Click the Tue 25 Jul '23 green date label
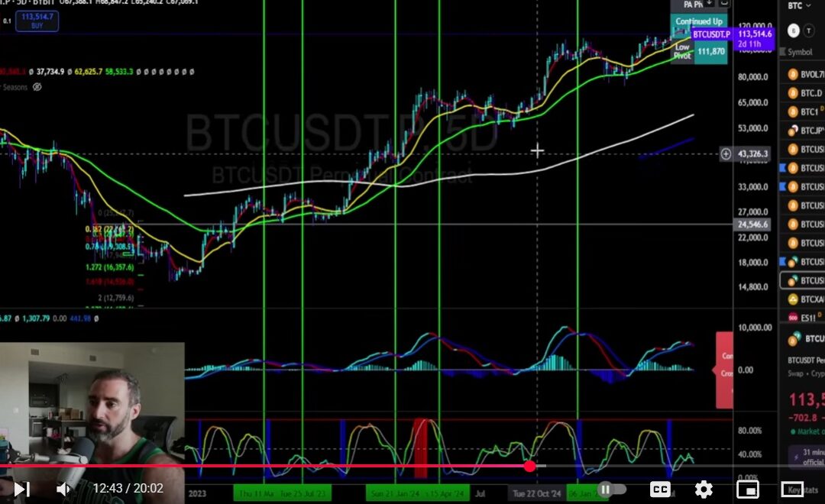825x504 pixels. 303,493
